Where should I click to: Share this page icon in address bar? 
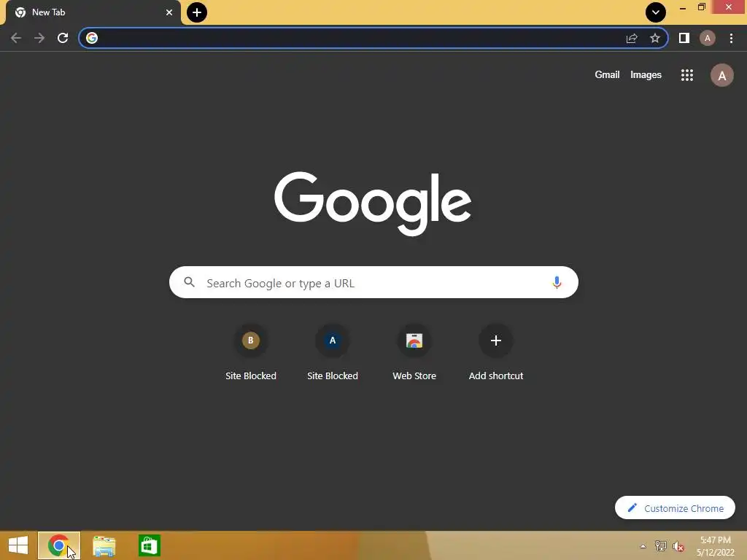(x=632, y=38)
